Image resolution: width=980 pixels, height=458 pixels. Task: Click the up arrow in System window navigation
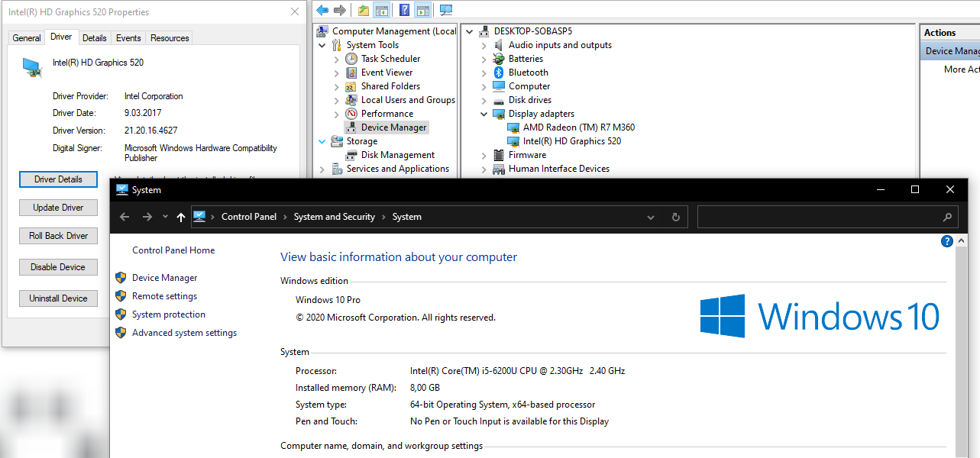(180, 217)
